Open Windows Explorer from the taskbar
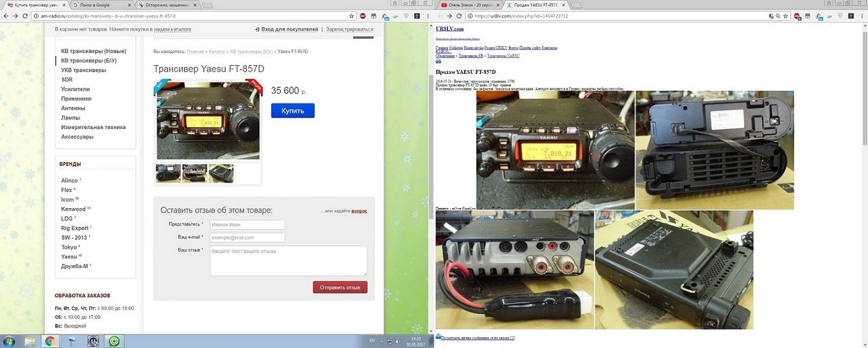Image resolution: width=868 pixels, height=348 pixels. click(29, 341)
